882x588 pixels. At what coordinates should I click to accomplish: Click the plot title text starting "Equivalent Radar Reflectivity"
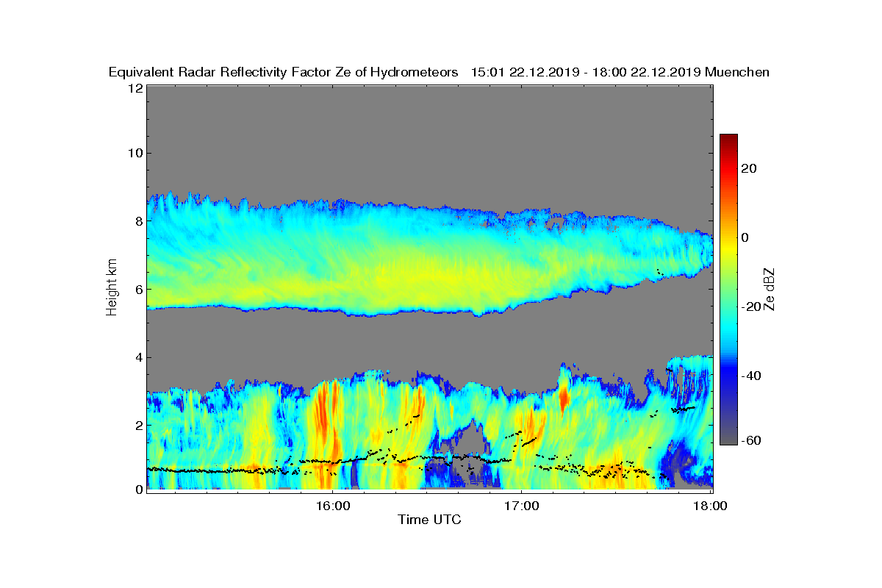283,72
